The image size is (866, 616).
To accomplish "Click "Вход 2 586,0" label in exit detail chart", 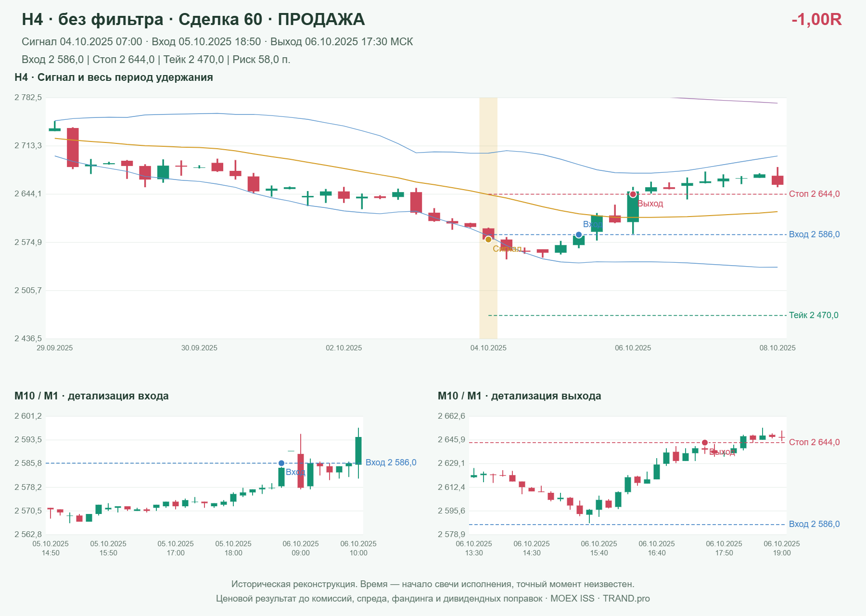I will [815, 524].
